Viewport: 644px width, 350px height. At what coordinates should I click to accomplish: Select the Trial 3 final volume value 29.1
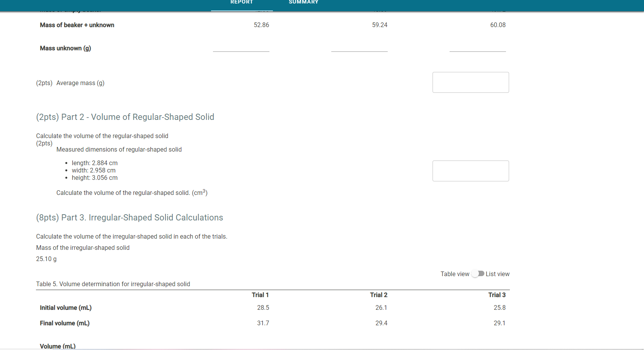499,323
